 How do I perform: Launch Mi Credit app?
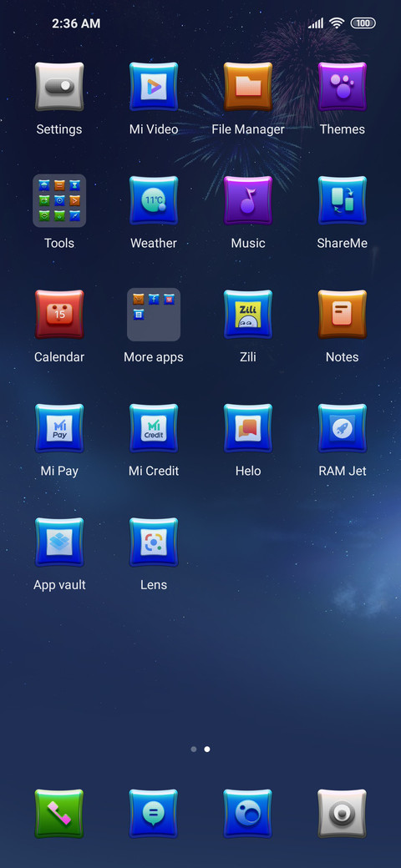[154, 428]
